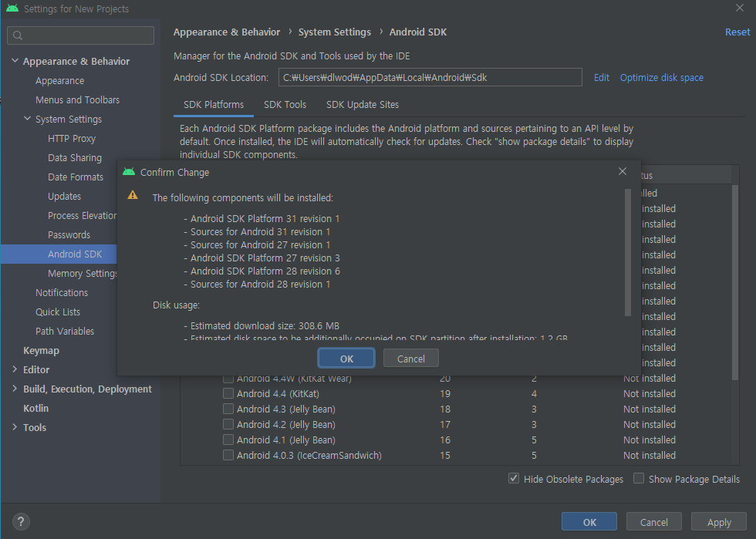Viewport: 756px width, 539px height.
Task: Click the SDK platforms list scrollbar
Action: 734,282
